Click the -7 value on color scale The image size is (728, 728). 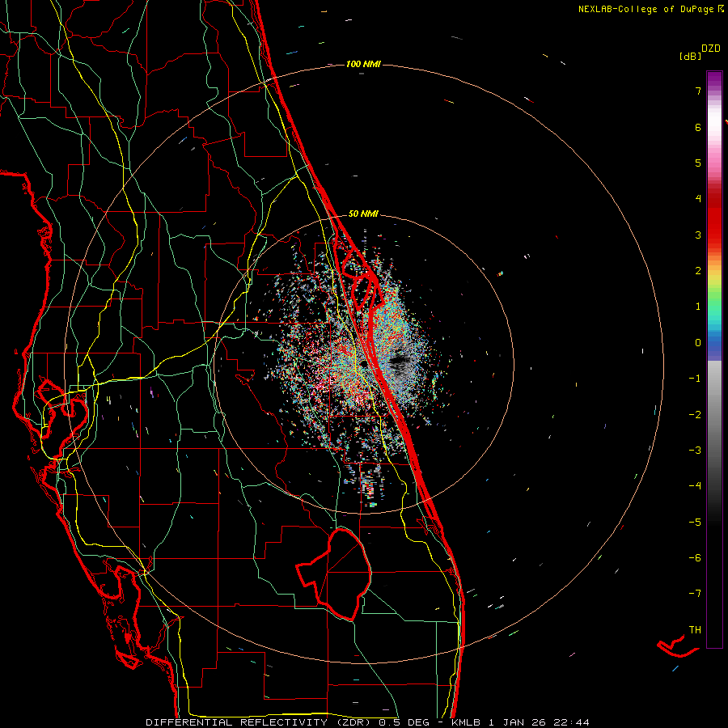click(695, 594)
